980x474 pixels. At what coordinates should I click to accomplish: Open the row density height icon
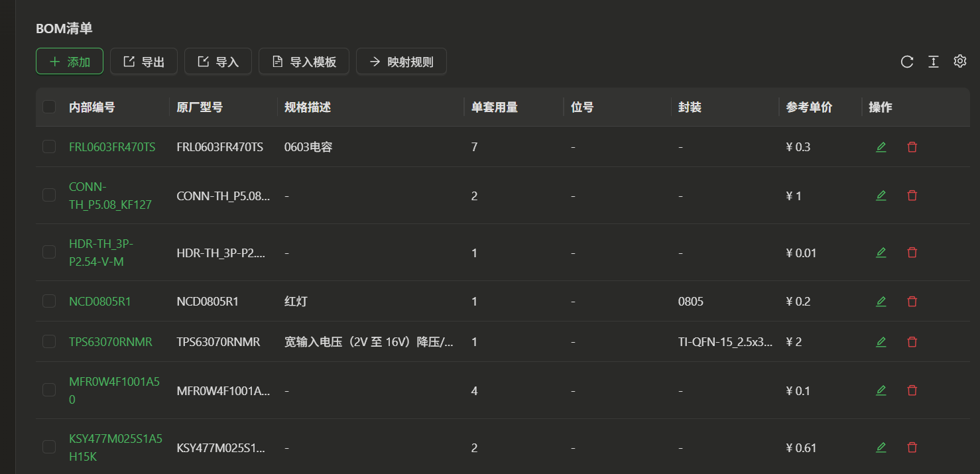tap(933, 62)
